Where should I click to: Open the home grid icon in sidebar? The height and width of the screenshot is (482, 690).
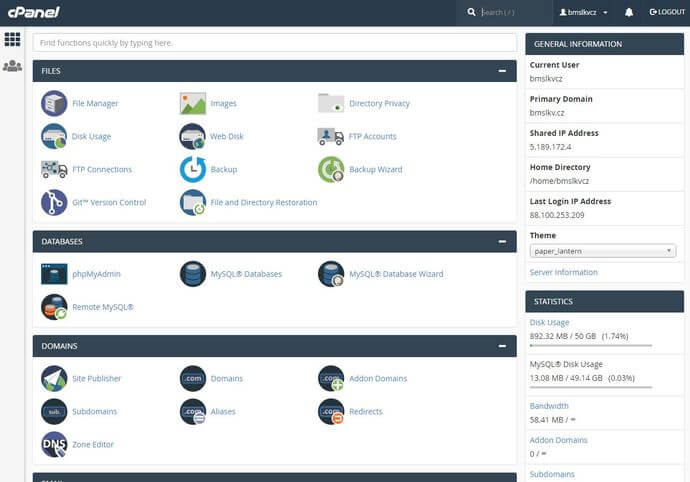point(12,39)
